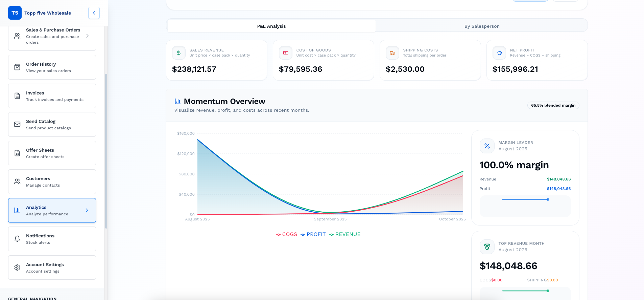Click the 65.5% blended margin badge
644x300 pixels.
[553, 105]
